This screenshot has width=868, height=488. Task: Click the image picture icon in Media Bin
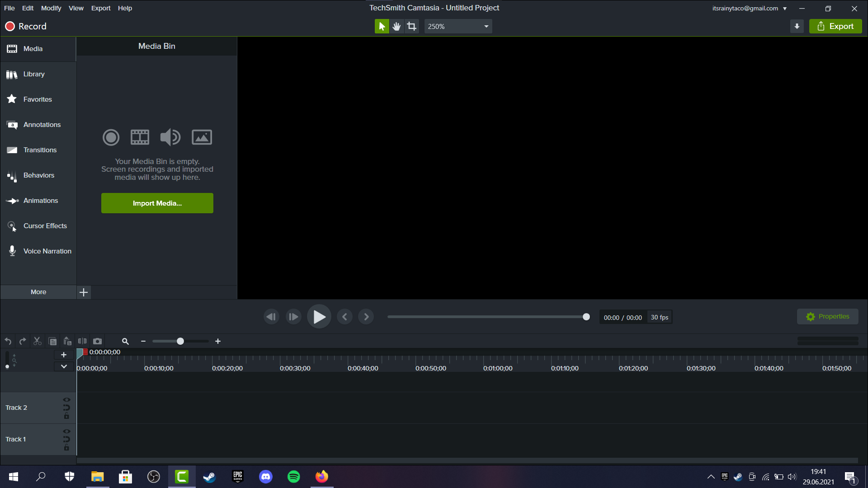[x=202, y=137]
